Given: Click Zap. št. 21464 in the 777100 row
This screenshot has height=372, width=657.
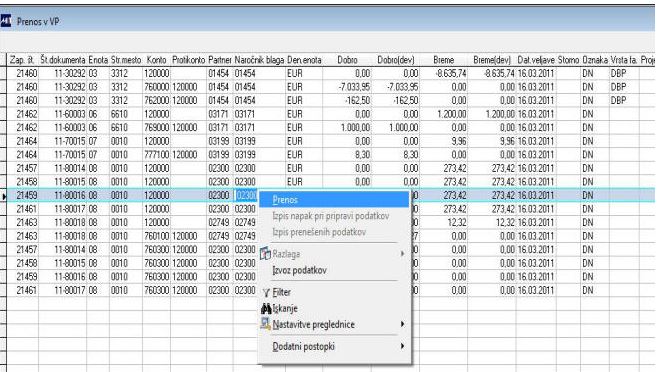Looking at the screenshot, I should (x=27, y=155).
